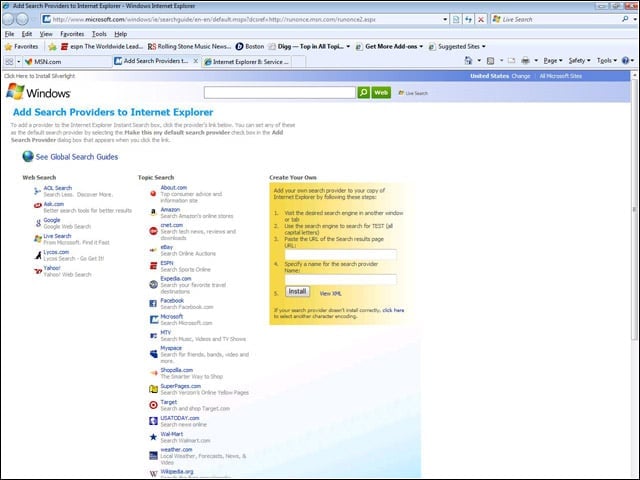Click the Yahoo! icon in Web Search

(38, 271)
